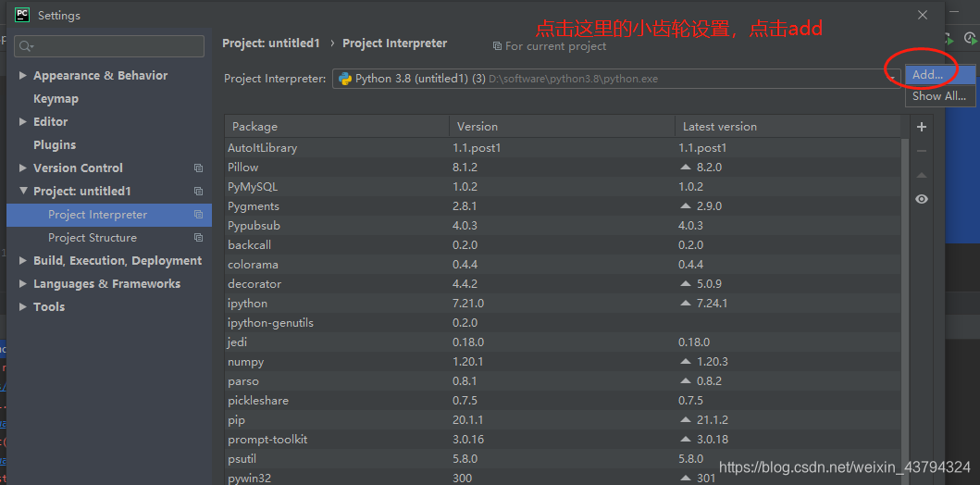The width and height of the screenshot is (980, 485).
Task: Click version cell 20.1.1 for pip
Action: pos(468,420)
